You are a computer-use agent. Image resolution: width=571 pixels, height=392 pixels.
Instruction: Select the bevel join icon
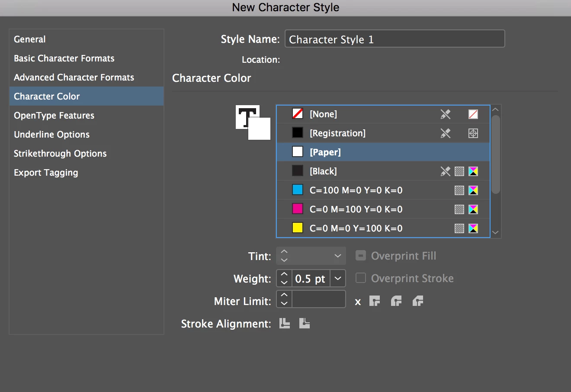418,301
